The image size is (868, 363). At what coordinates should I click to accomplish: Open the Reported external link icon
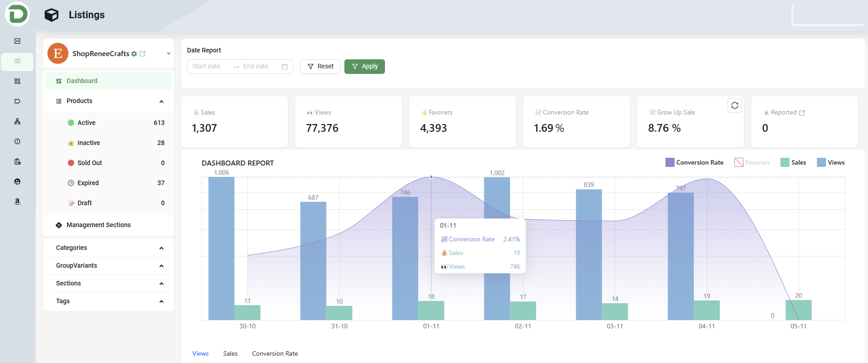[802, 113]
